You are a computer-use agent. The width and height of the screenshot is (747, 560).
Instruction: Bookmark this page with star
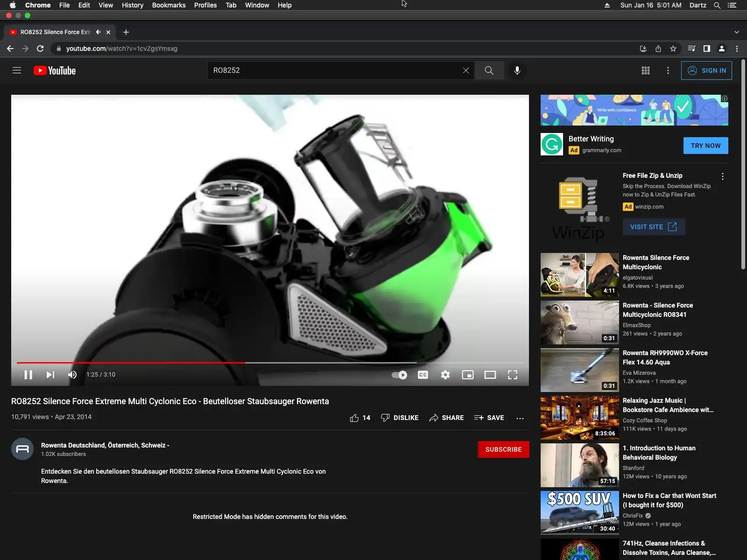673,49
